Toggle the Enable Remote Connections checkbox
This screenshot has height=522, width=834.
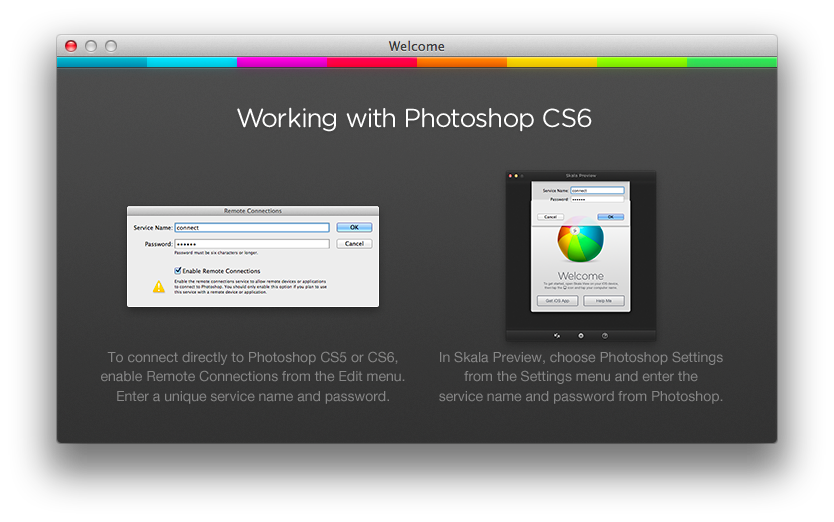(178, 270)
